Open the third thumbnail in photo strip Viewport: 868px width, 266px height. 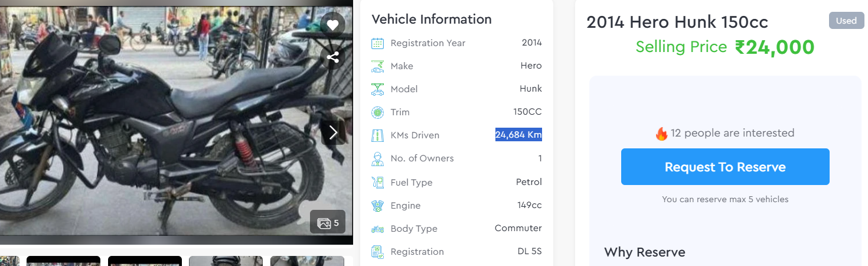coord(145,261)
